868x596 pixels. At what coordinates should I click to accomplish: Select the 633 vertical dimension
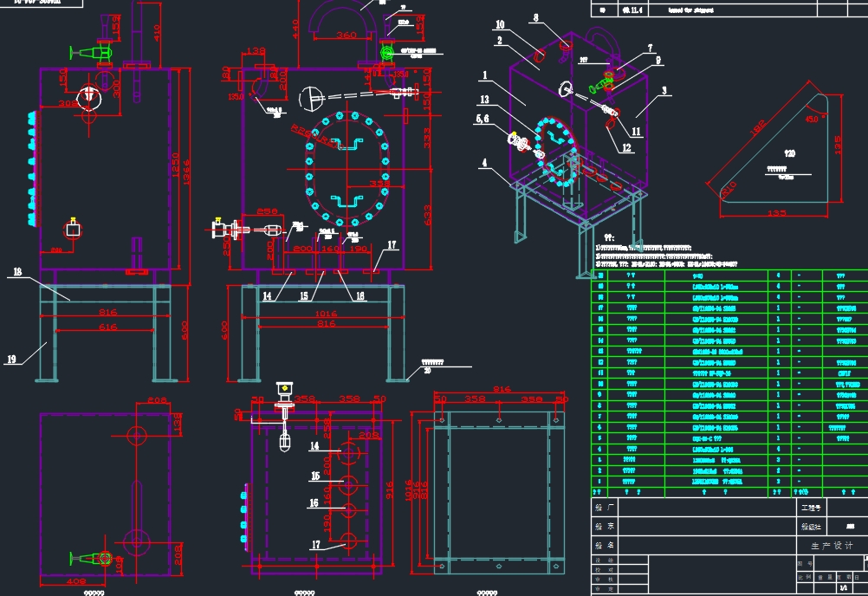427,215
